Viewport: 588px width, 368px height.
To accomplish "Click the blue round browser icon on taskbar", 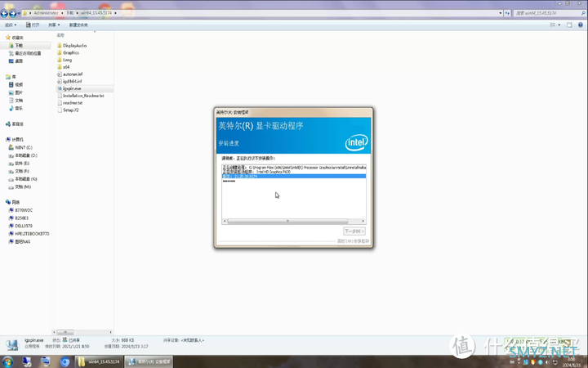I will (x=65, y=361).
